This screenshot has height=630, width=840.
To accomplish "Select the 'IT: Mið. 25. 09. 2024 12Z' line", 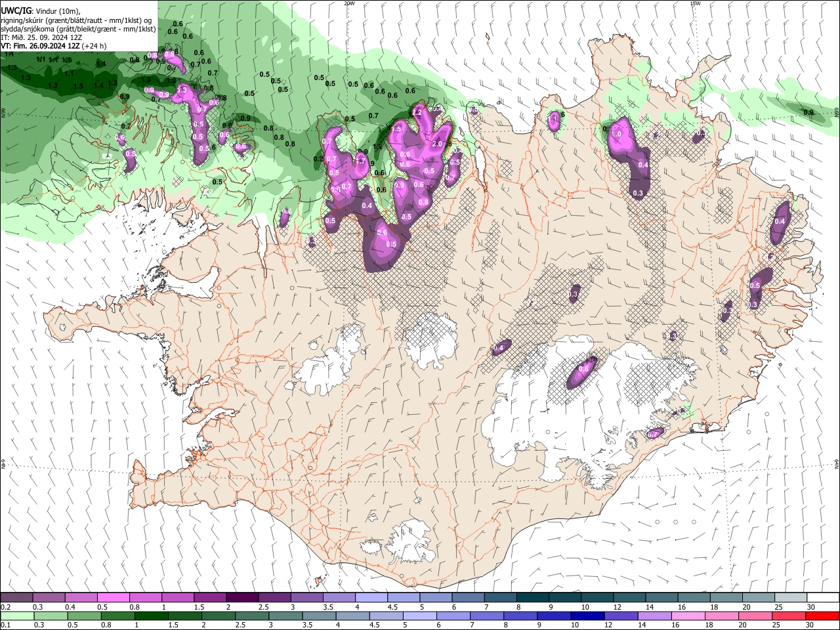I will click(41, 37).
